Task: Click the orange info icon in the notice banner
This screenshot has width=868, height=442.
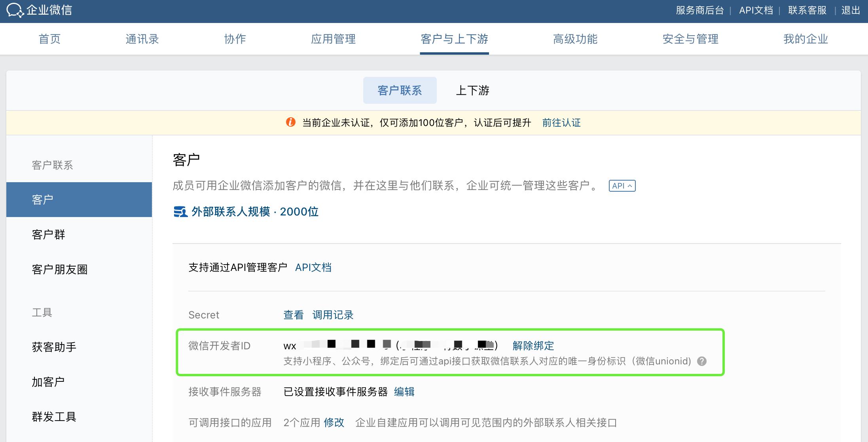Action: point(291,122)
